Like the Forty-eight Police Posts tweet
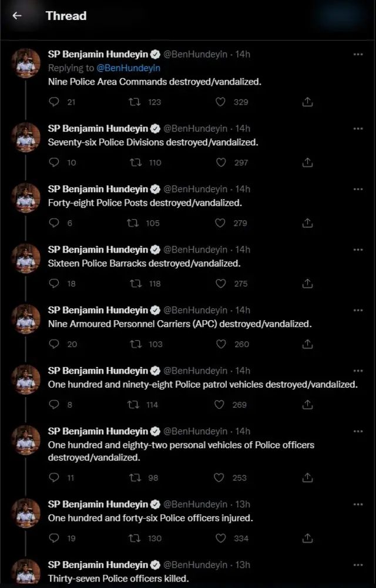The image size is (376, 588). click(x=221, y=223)
